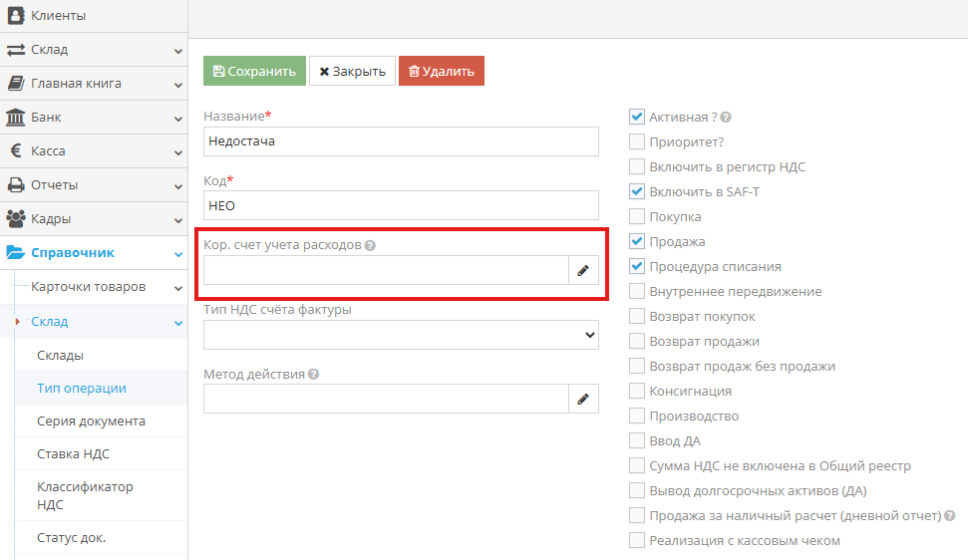Click the Банк building icon in sidebar

tap(16, 118)
